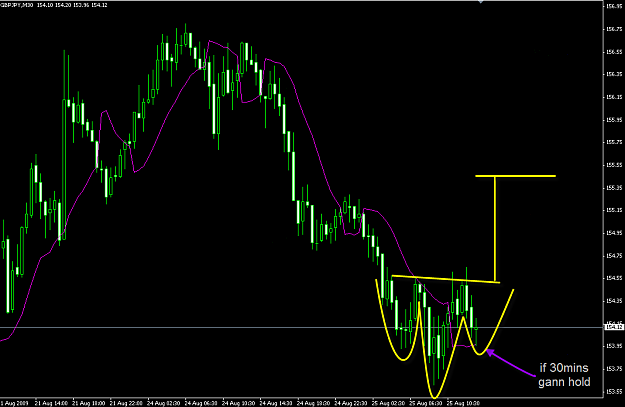The width and height of the screenshot is (625, 407).
Task: Click the 21 Aug 22:00 time label
Action: [126, 403]
